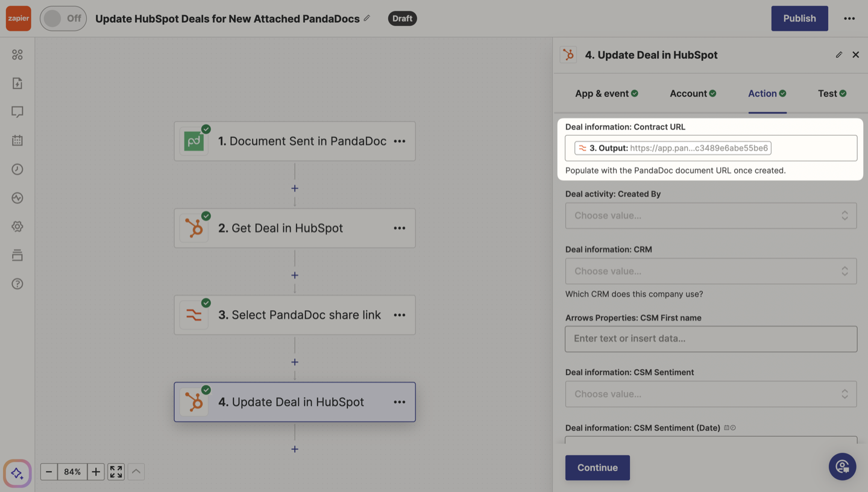This screenshot has height=492, width=868.
Task: Open the CSM Sentiment dropdown
Action: (711, 394)
